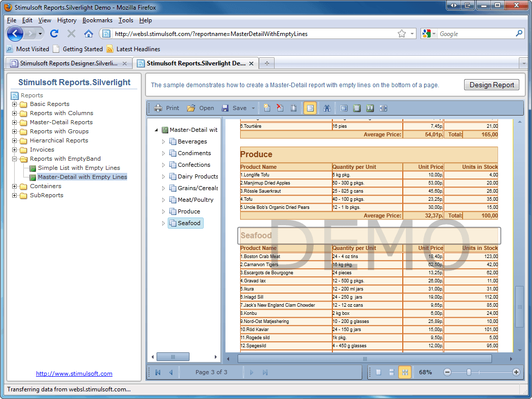532x399 pixels.
Task: Open the Tools menu
Action: pos(126,20)
